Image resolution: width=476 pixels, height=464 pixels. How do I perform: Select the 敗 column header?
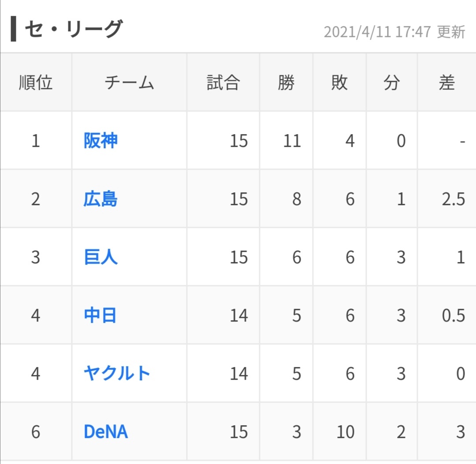339,82
